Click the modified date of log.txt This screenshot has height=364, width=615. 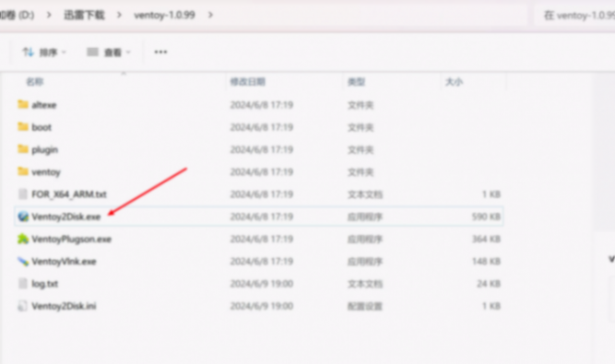262,283
